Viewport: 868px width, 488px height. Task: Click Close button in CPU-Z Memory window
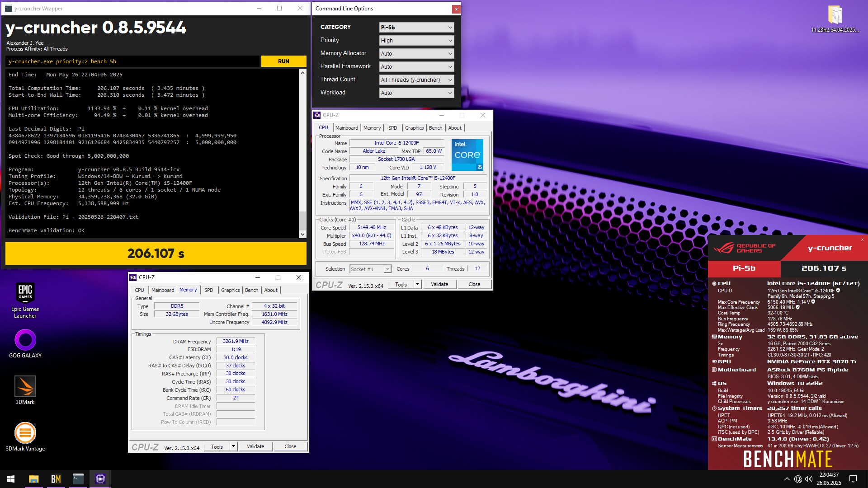290,446
